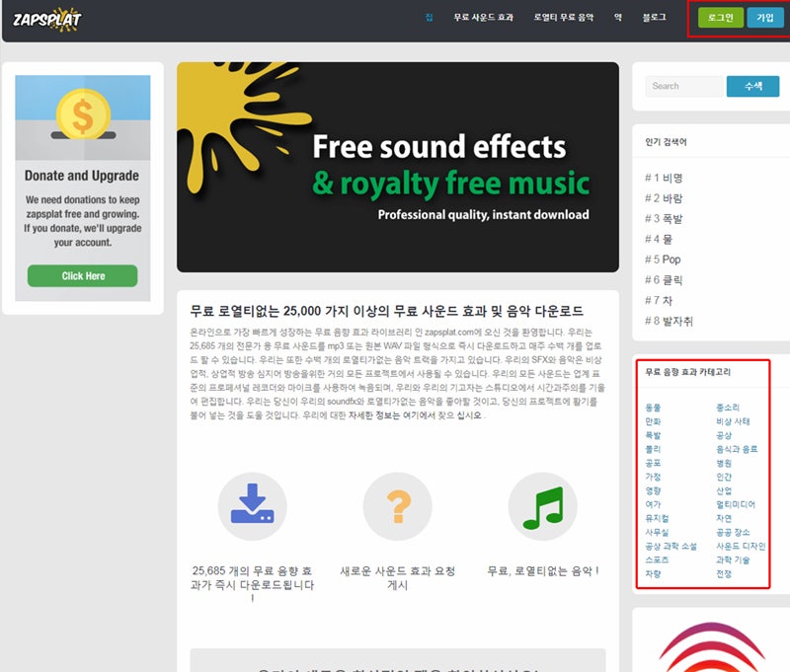Open the 멀티미디어 category link

pyautogui.click(x=736, y=504)
